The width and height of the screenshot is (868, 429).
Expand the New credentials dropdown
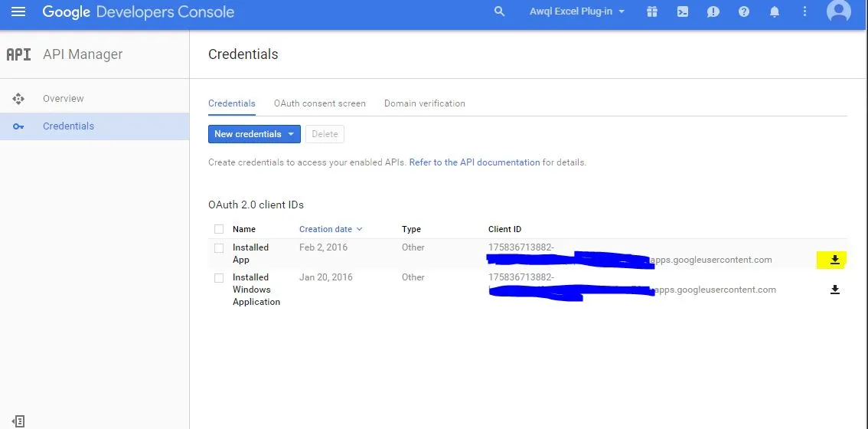click(254, 134)
